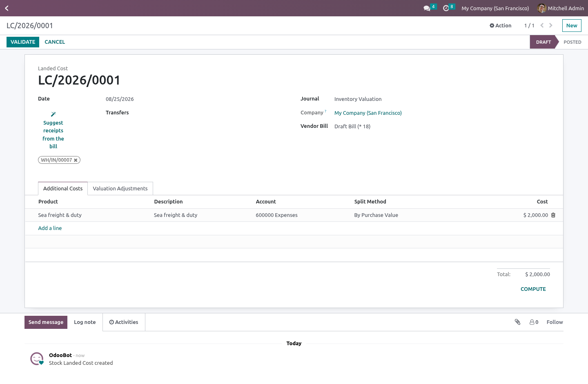Open the attachments paperclip icon
Image resolution: width=588 pixels, height=384 pixels.
click(x=517, y=322)
